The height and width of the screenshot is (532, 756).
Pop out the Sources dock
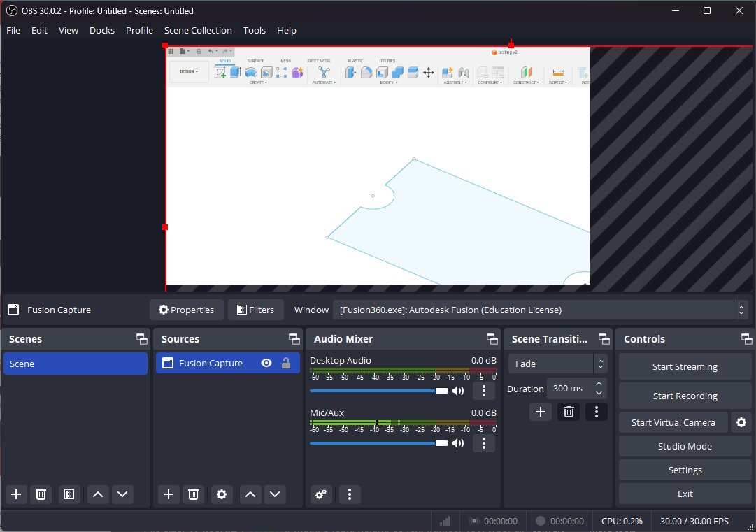(x=294, y=339)
